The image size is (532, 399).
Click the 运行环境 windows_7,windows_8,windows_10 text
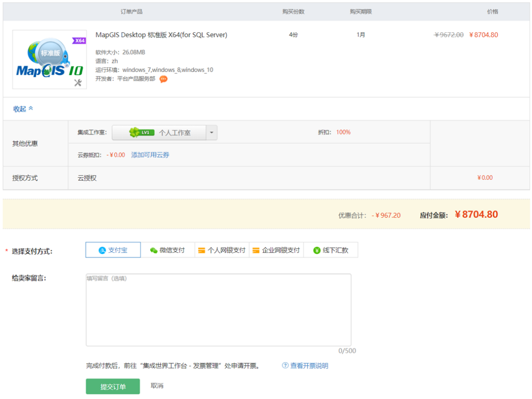[154, 70]
